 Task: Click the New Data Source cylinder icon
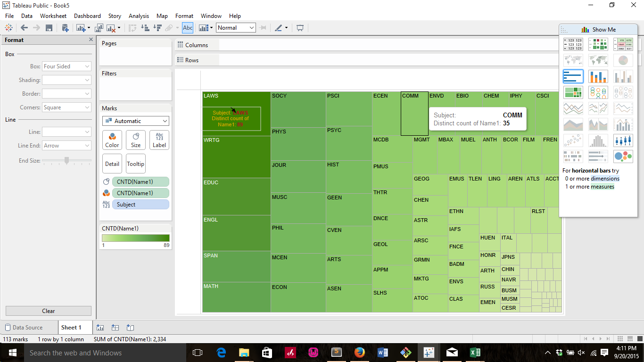65,28
